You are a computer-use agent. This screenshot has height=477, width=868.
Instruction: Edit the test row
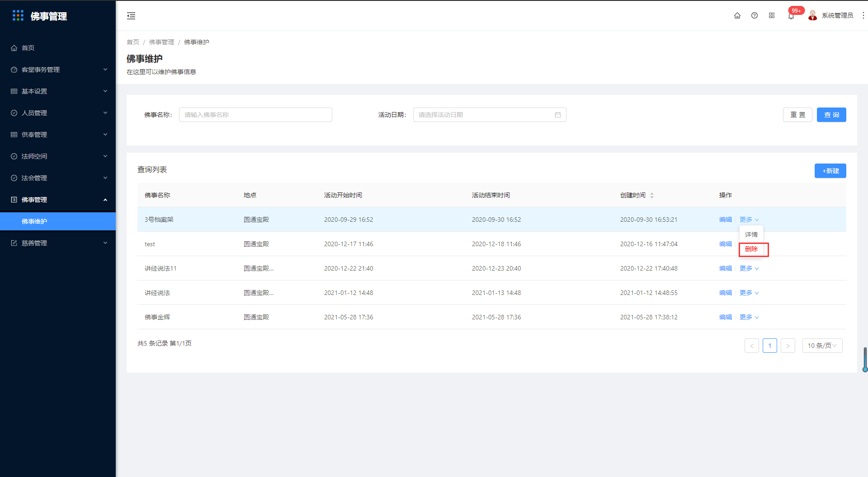pos(726,244)
